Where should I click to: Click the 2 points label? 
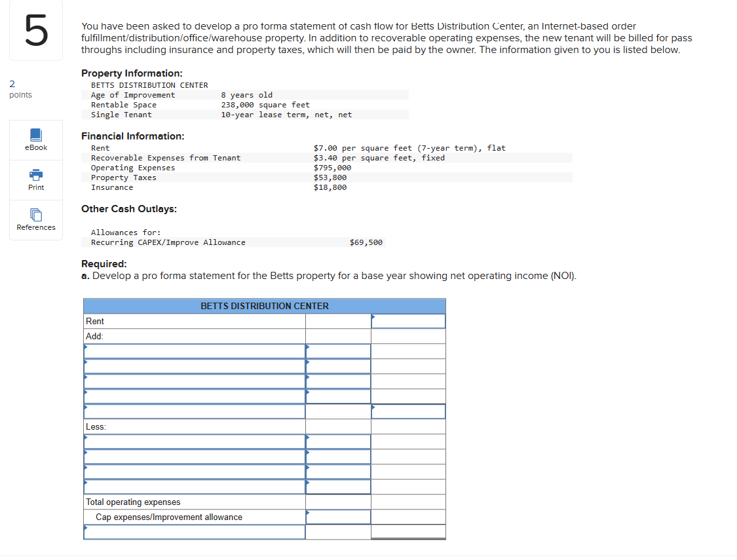point(16,89)
